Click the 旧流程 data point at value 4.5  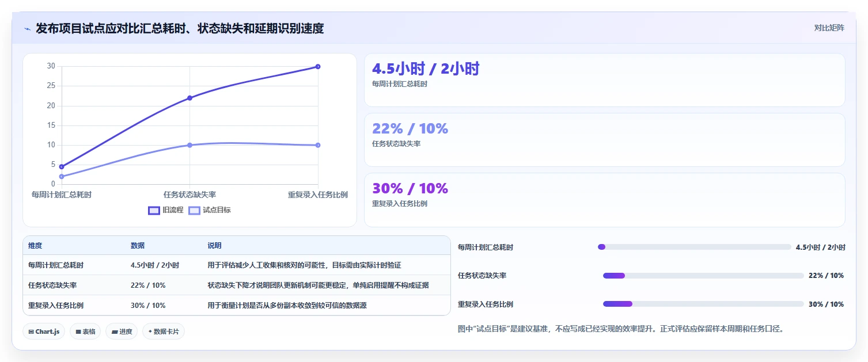coord(62,167)
